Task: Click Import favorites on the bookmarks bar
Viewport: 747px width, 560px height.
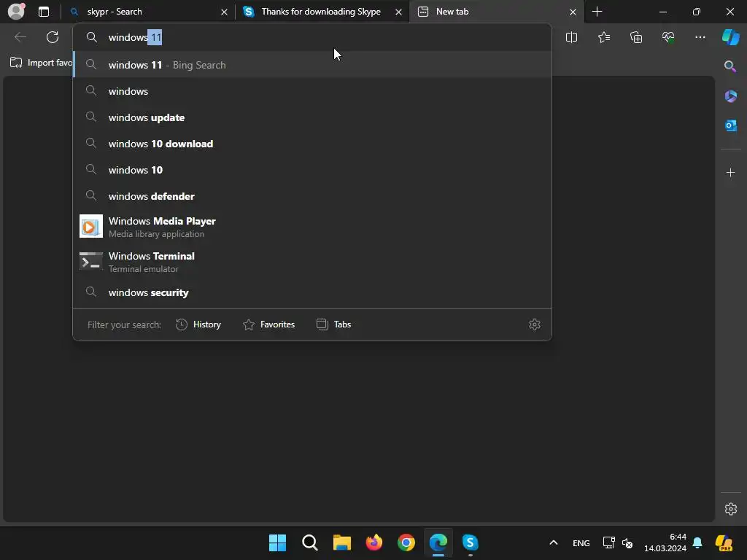Action: (x=41, y=63)
